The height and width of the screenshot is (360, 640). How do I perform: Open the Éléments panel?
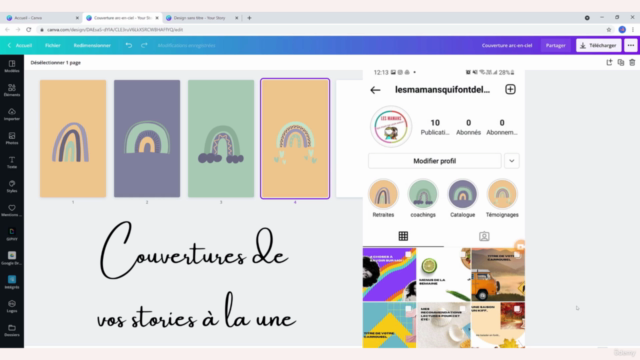pos(12,90)
